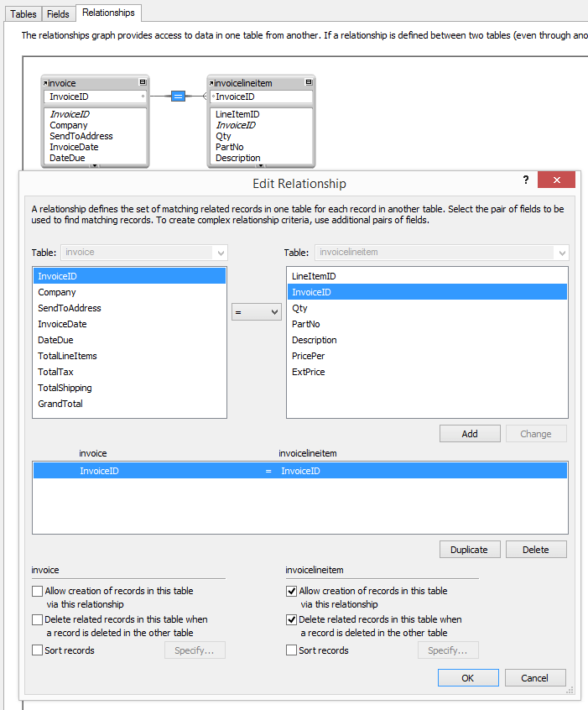The height and width of the screenshot is (710, 588).
Task: Open the right Table dropdown showing invoicelineitem
Action: (442, 253)
